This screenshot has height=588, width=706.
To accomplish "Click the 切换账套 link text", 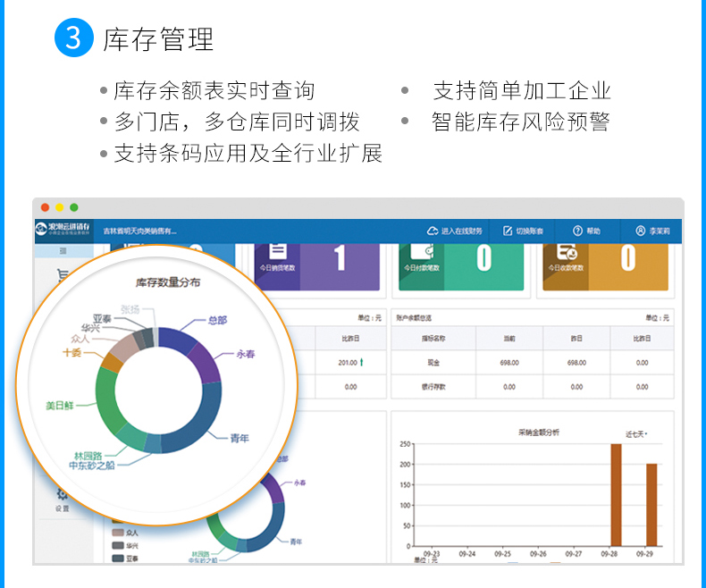I will (529, 231).
